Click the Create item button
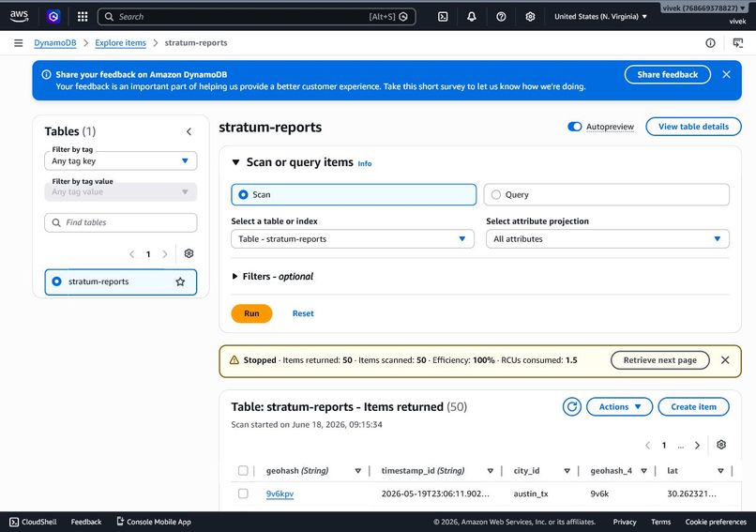 [x=693, y=406]
